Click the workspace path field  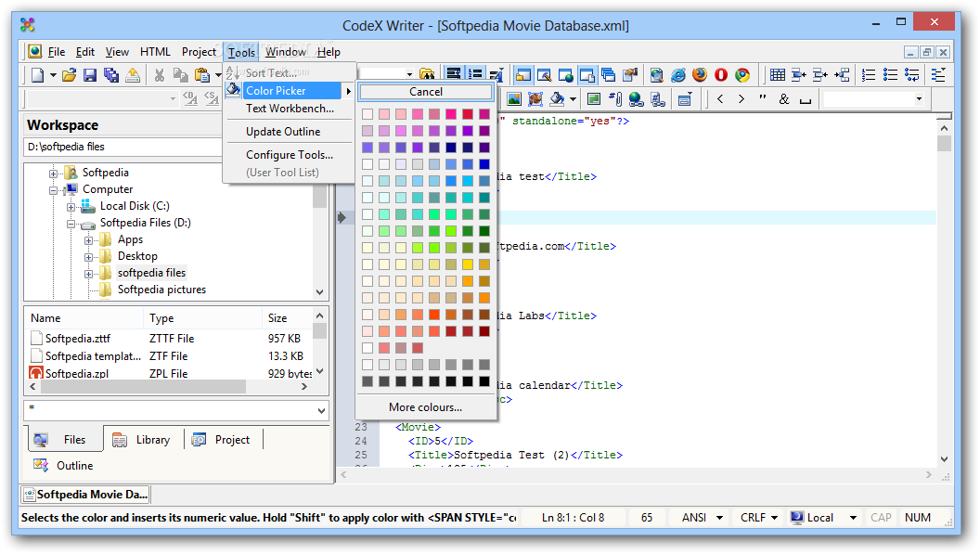point(123,147)
